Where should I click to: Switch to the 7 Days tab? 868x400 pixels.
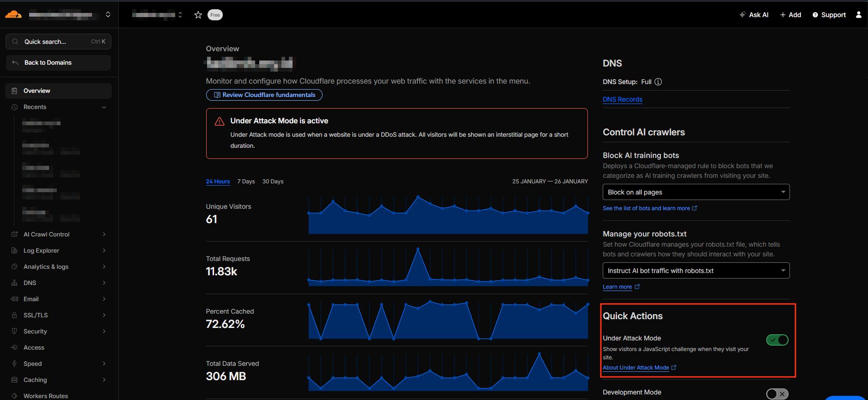point(246,182)
